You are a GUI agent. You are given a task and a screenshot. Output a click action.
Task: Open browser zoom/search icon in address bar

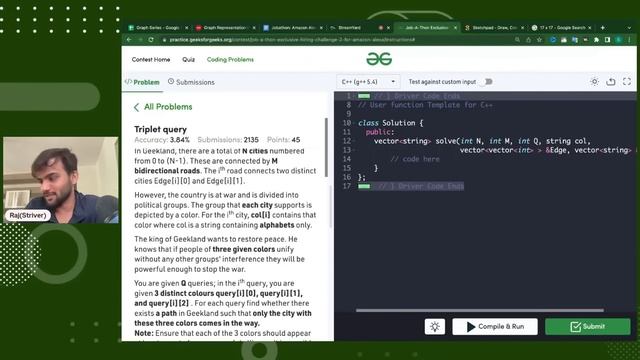tap(517, 40)
